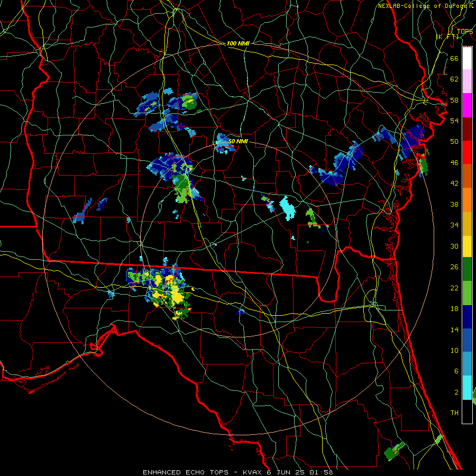Click the legend value 46
Image resolution: width=476 pixels, height=476 pixels.
pos(454,163)
